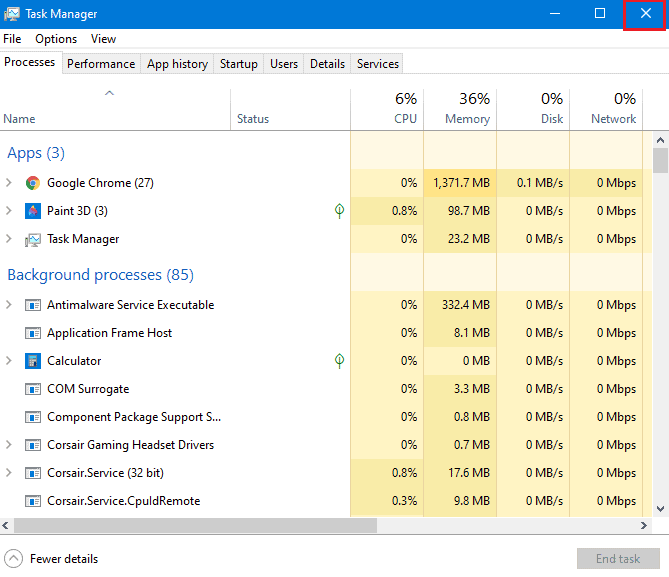The width and height of the screenshot is (669, 577).
Task: Click the Corsair Gaming Headset Drivers icon
Action: pos(33,445)
